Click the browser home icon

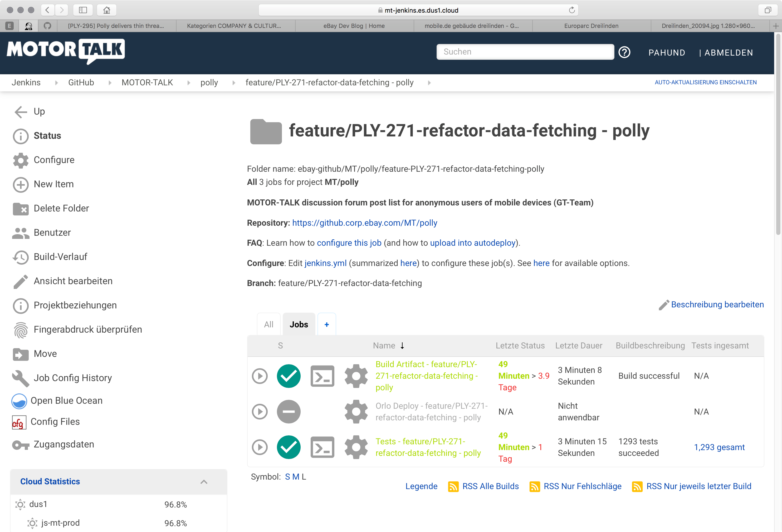[107, 10]
